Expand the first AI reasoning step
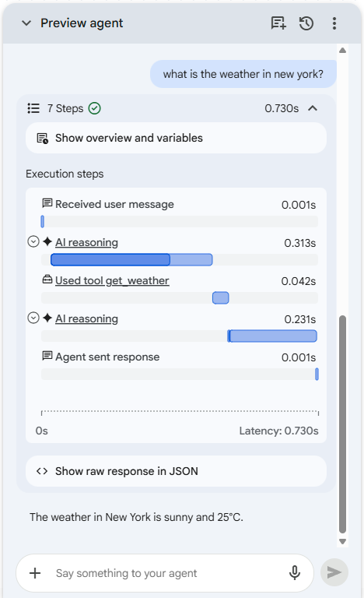 (x=33, y=241)
